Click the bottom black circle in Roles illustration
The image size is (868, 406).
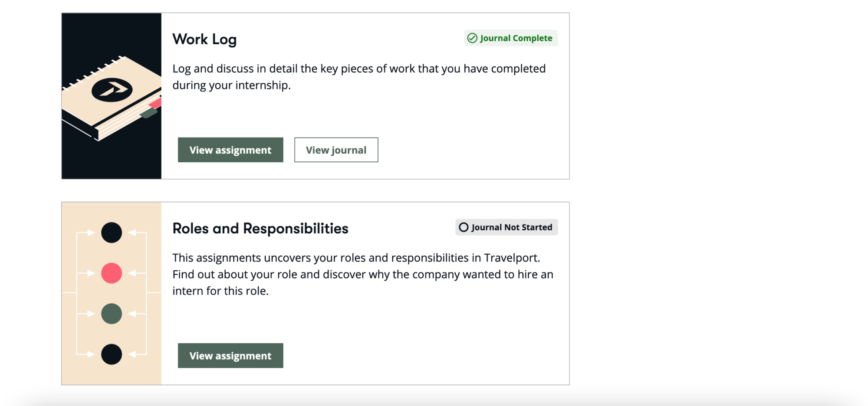[x=112, y=354]
